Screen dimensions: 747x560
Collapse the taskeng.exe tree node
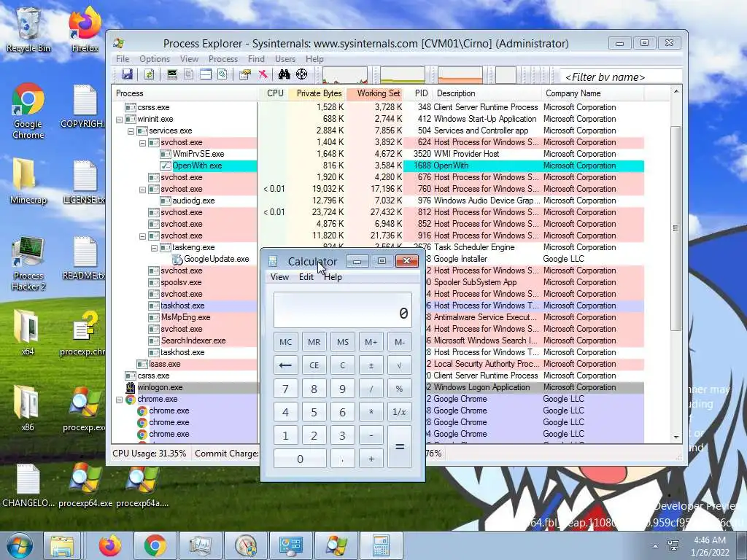[155, 248]
